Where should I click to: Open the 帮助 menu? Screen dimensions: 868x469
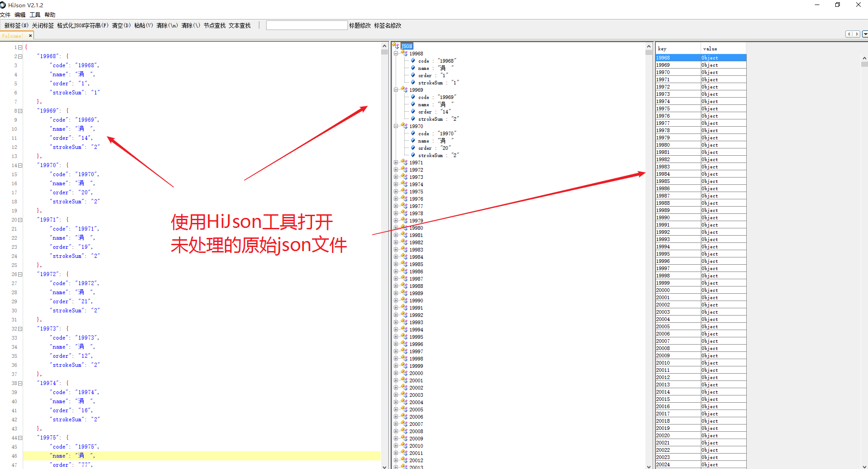click(50, 15)
